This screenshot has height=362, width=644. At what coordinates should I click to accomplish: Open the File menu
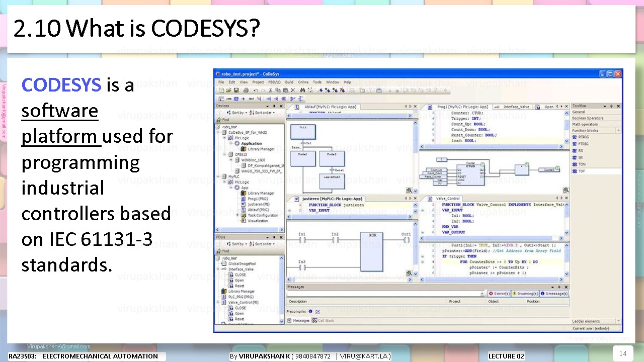pyautogui.click(x=221, y=82)
